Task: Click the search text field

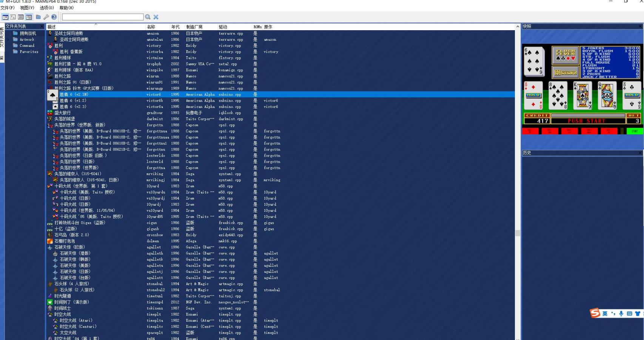Action: pos(103,17)
